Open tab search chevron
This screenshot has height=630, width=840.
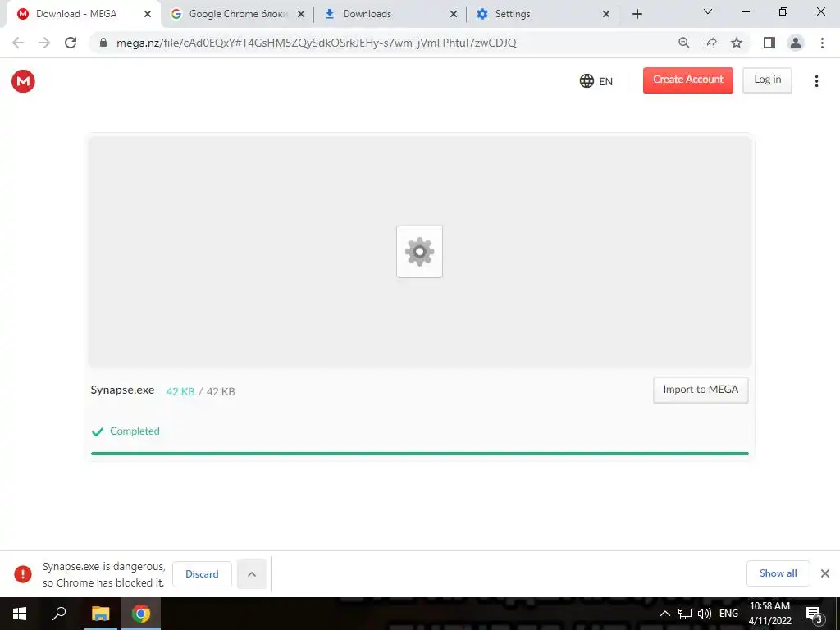click(708, 11)
